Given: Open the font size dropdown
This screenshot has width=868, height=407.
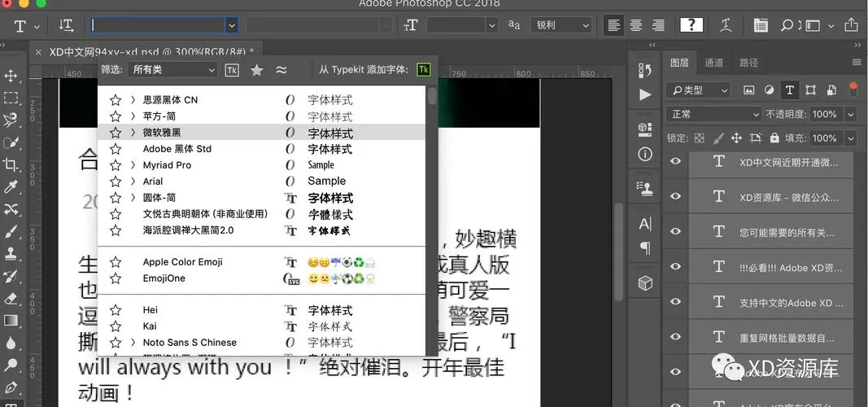Looking at the screenshot, I should (x=492, y=25).
